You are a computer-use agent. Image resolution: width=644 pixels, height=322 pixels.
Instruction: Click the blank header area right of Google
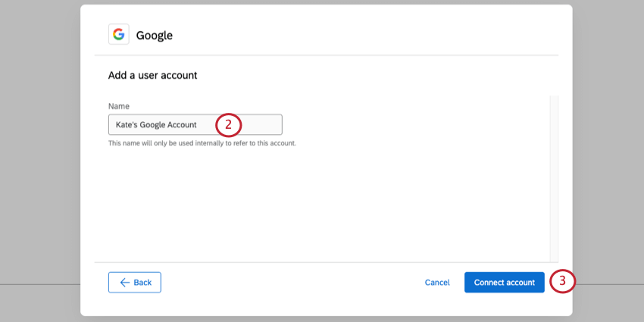(x=364, y=34)
